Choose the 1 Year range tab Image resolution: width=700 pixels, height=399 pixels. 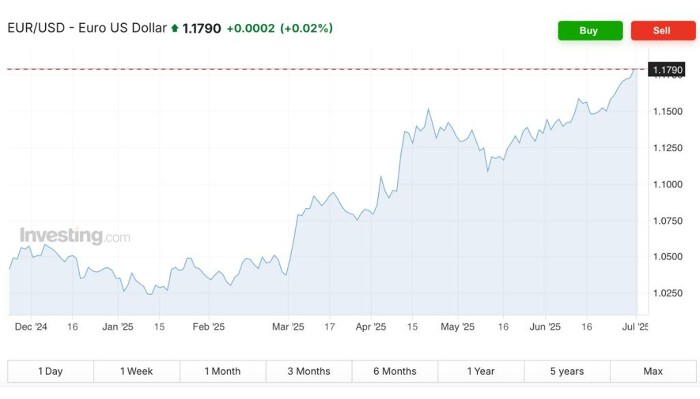tap(481, 371)
